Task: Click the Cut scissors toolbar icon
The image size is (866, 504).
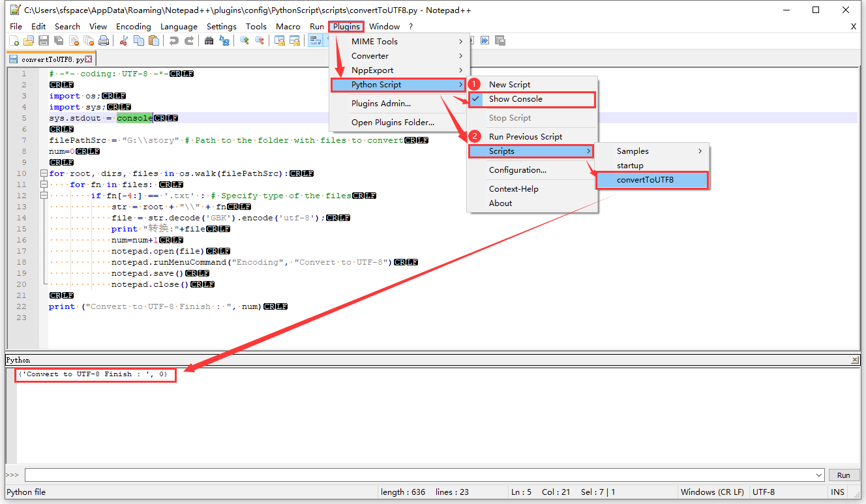Action: tap(123, 40)
